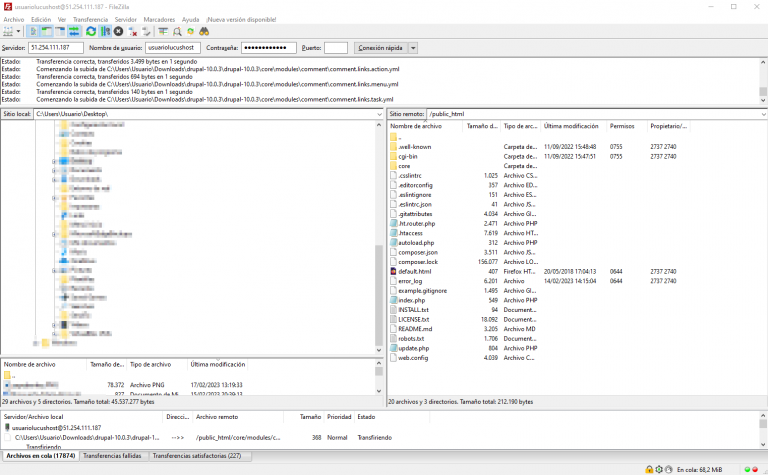
Task: Click the process queue toolbar icon
Action: [105, 32]
